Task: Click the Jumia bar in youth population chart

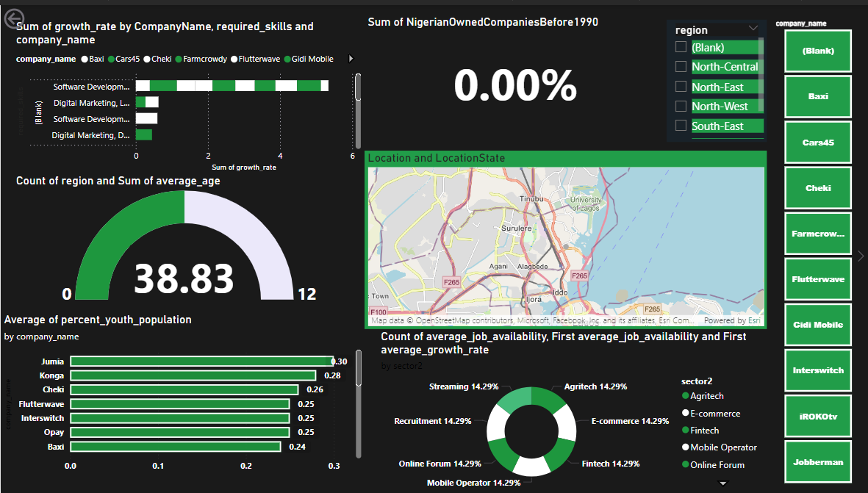Action: pos(201,361)
